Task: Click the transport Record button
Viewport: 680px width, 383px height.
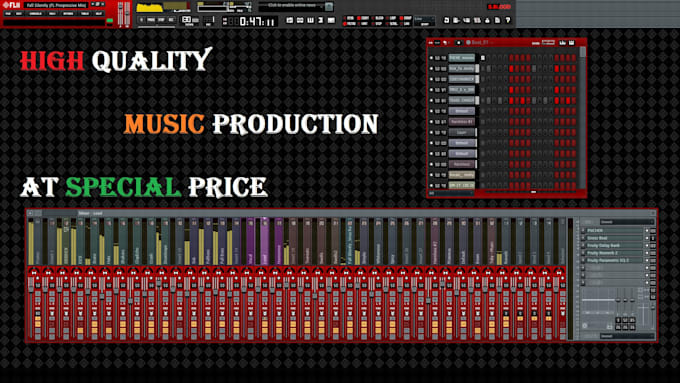Action: click(171, 20)
